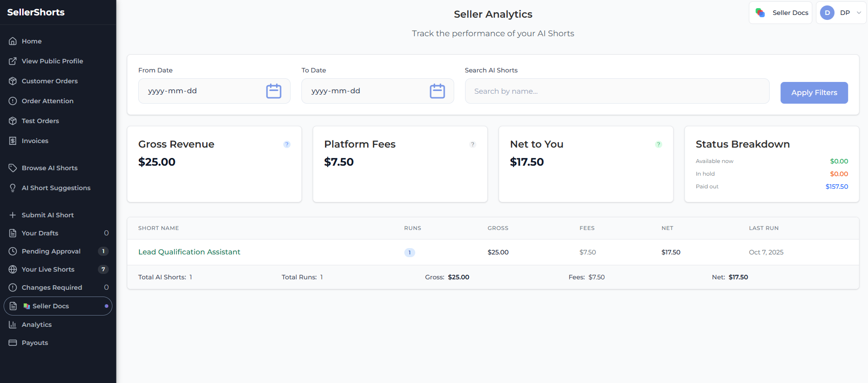Focus the Search AI Shorts field

pyautogui.click(x=616, y=91)
